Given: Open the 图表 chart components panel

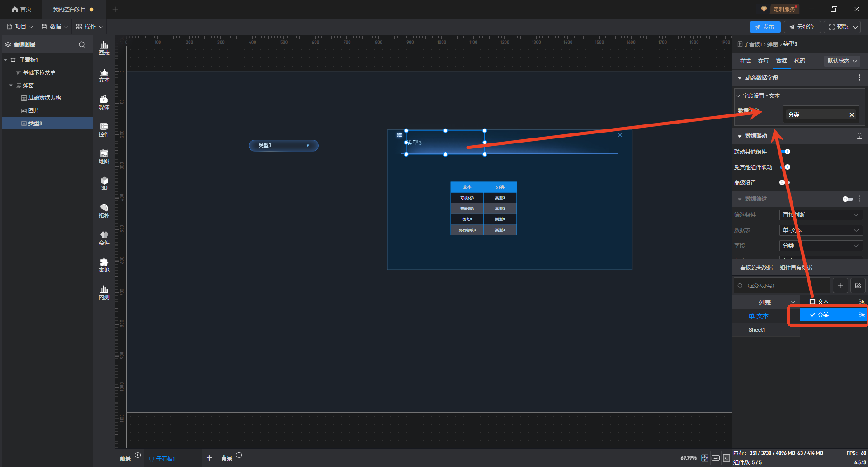Looking at the screenshot, I should click(104, 48).
